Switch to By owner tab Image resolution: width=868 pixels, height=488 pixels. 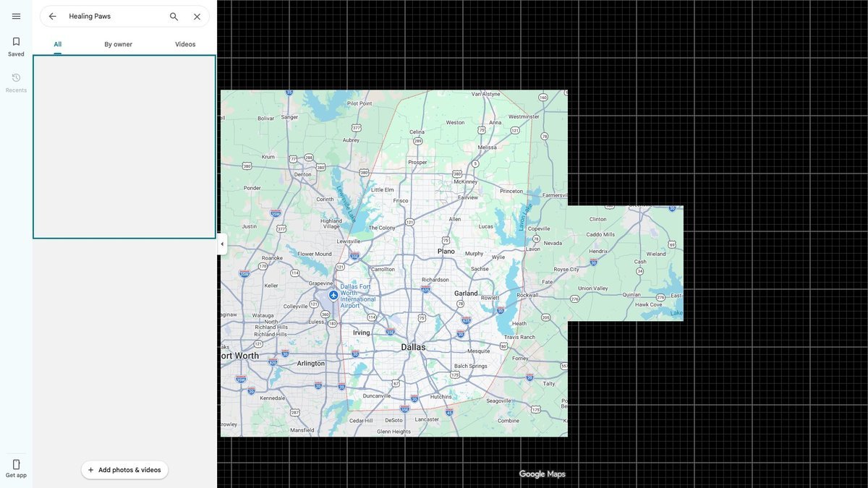click(118, 44)
